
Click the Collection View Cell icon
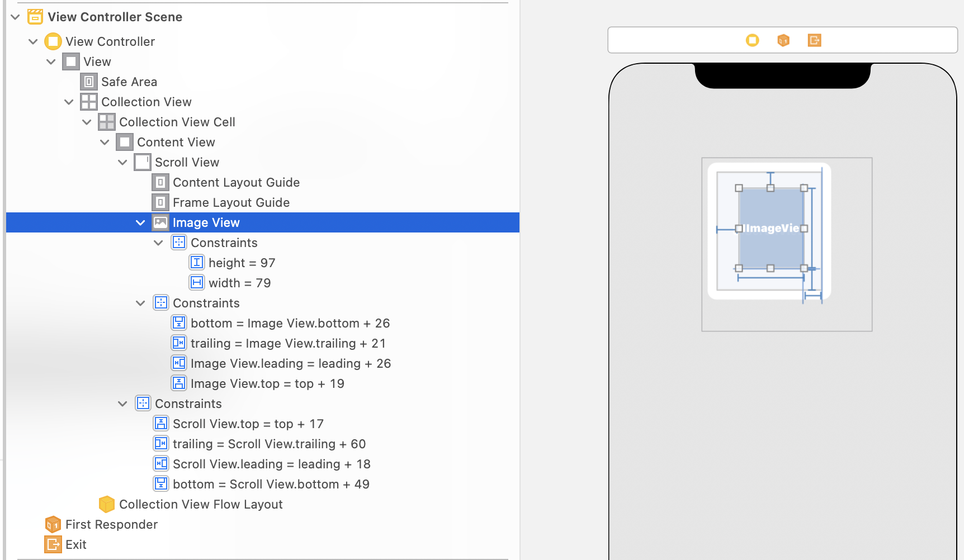click(107, 122)
